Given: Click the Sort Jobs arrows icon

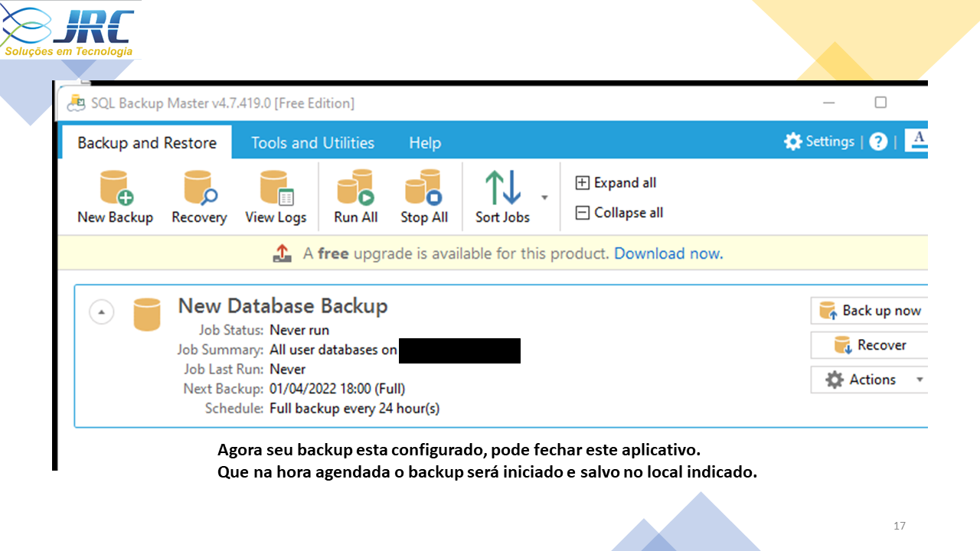Looking at the screenshot, I should [502, 188].
